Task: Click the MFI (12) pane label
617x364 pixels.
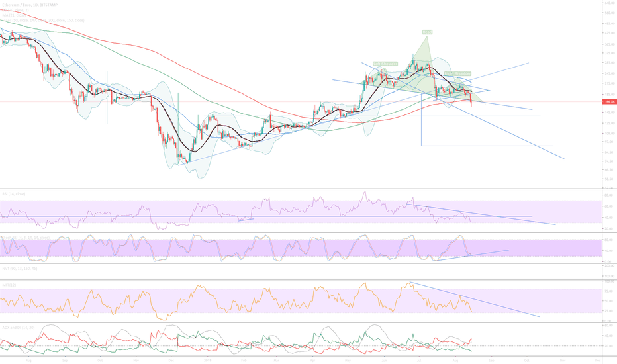Action: click(x=9, y=285)
